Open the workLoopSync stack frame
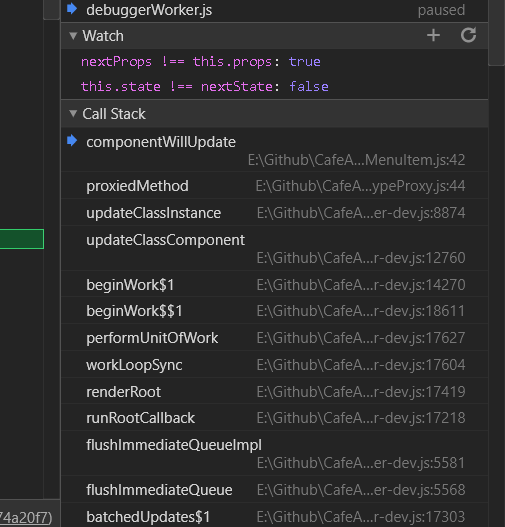Image resolution: width=505 pixels, height=527 pixels. (275, 365)
